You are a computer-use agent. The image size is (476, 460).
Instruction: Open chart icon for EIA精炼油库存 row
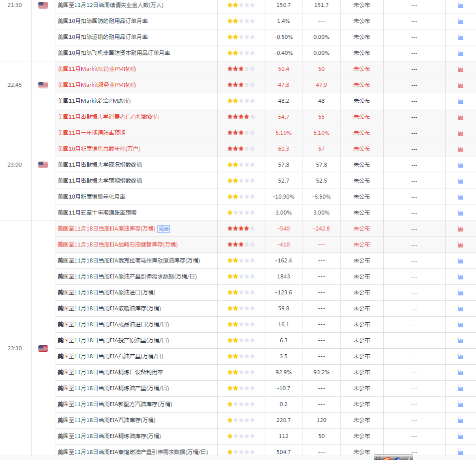pos(460,436)
